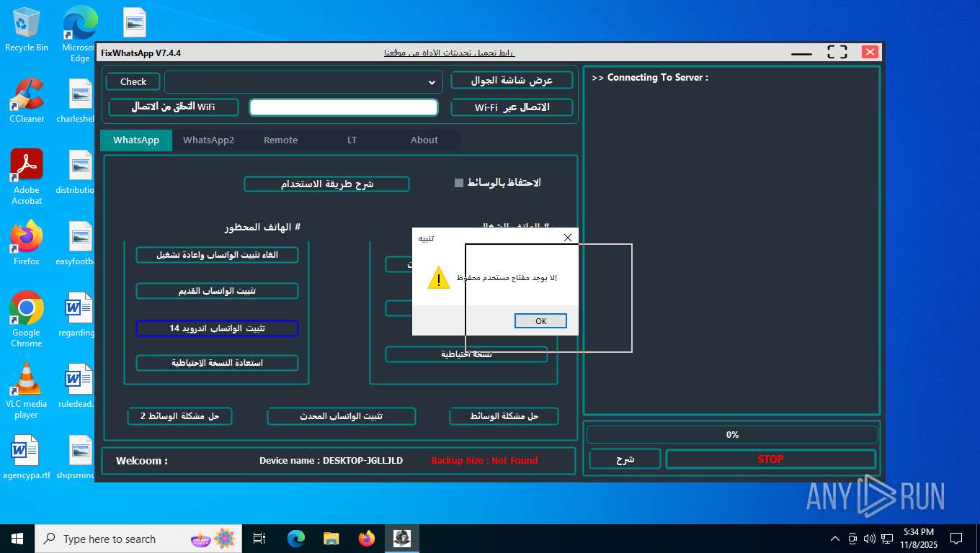Click the 0% progress bar

[x=732, y=435]
